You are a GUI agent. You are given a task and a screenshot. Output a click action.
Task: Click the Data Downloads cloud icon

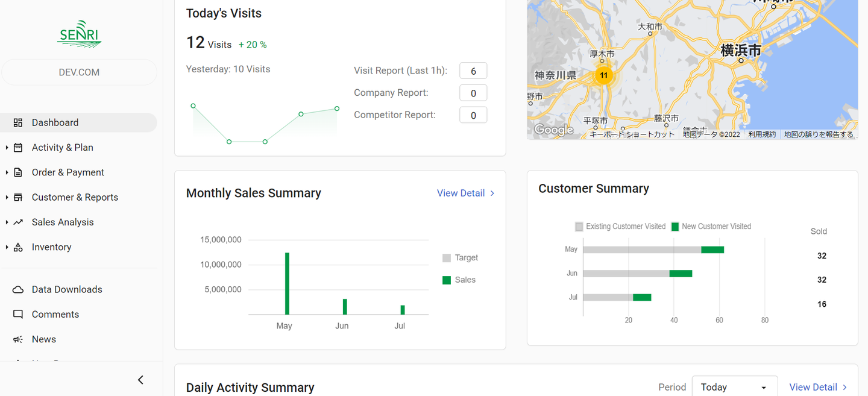click(x=18, y=290)
